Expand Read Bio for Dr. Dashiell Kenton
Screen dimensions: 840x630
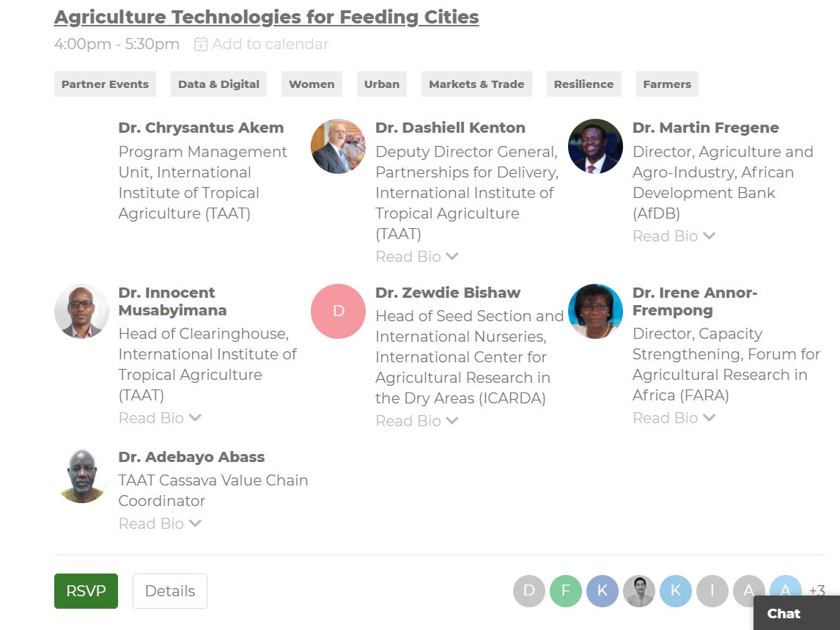pos(416,257)
